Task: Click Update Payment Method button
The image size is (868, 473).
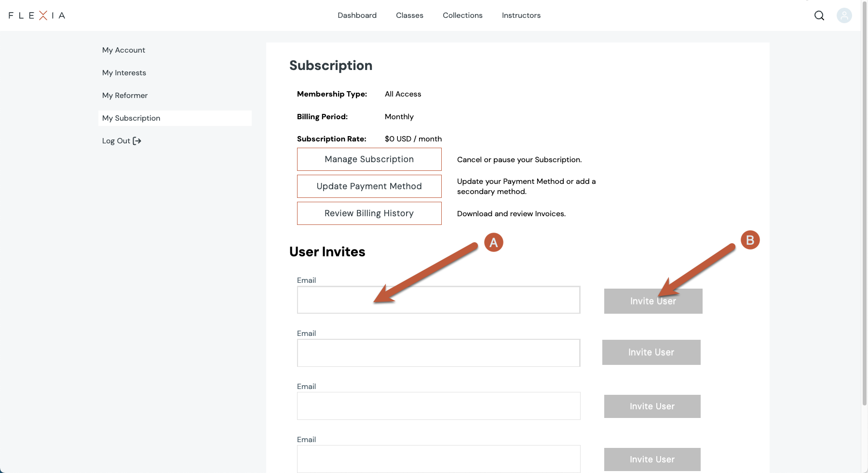Action: pos(369,186)
